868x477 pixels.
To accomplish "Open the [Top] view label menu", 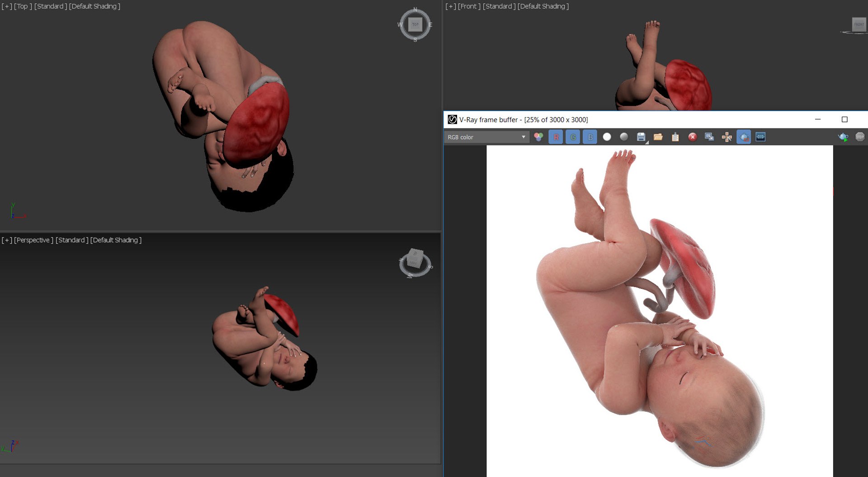I will pos(23,6).
